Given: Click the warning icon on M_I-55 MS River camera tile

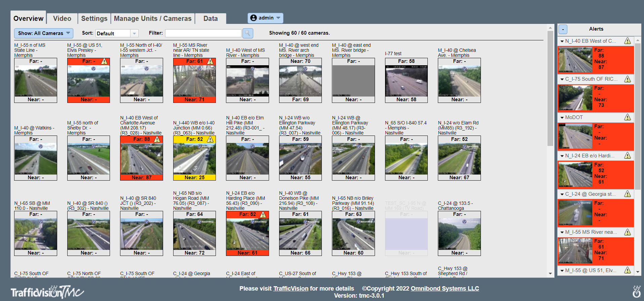Looking at the screenshot, I should [210, 62].
